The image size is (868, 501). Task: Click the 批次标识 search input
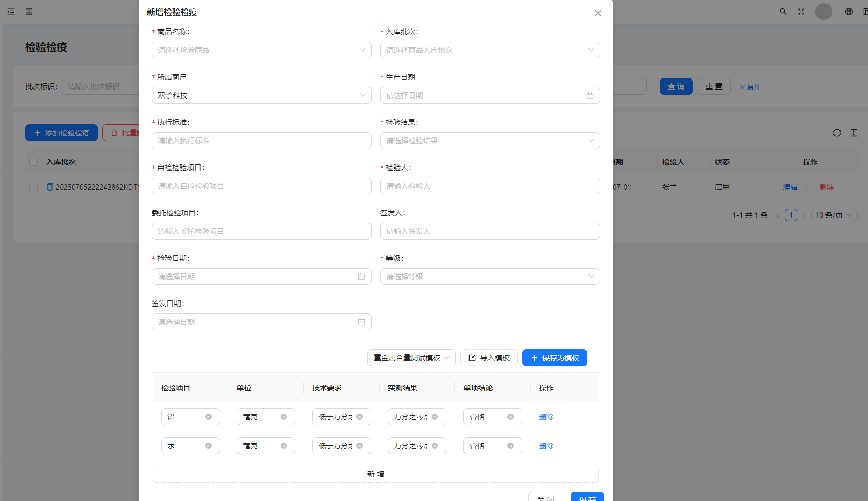[x=101, y=86]
